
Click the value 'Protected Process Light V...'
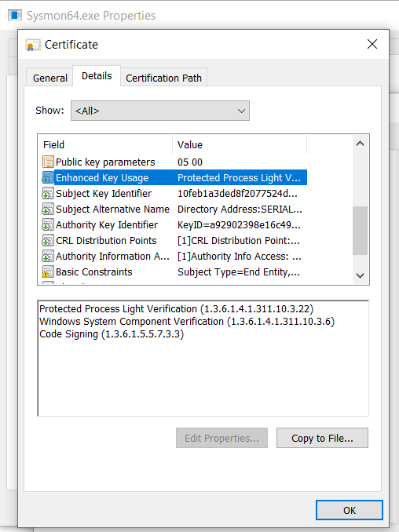(x=239, y=178)
